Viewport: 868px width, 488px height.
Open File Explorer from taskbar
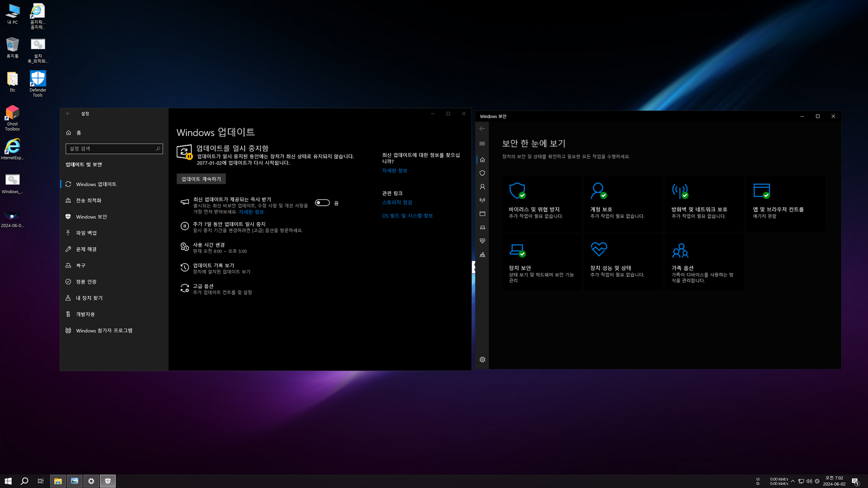tap(58, 481)
